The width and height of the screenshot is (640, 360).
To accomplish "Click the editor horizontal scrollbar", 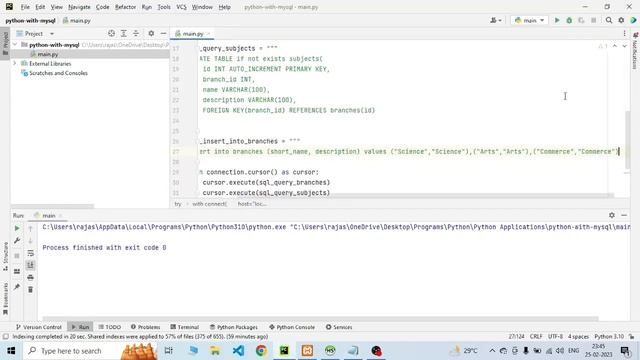I will [406, 196].
